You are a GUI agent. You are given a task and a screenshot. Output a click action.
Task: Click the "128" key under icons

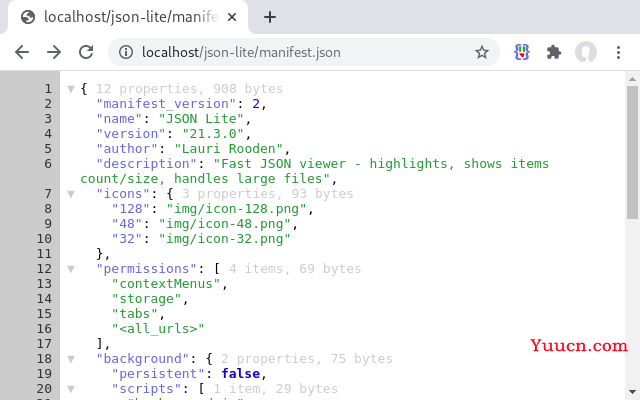coord(131,209)
